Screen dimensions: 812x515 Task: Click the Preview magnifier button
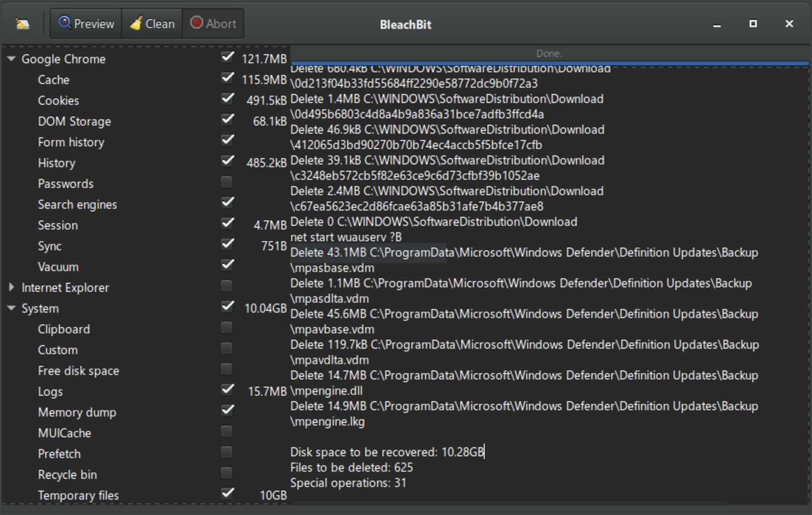click(86, 24)
